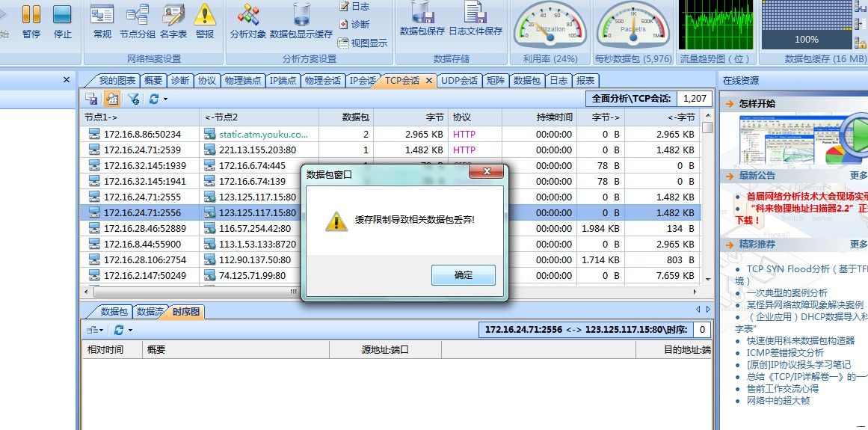Image resolution: width=868 pixels, height=430 pixels.
Task: Sort by 协议 column header
Action: [x=475, y=117]
